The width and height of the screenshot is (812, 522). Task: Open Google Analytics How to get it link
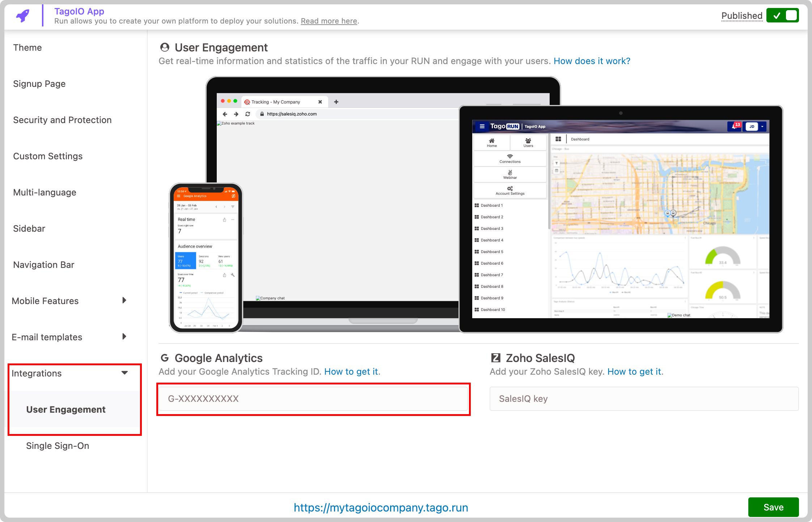(352, 371)
